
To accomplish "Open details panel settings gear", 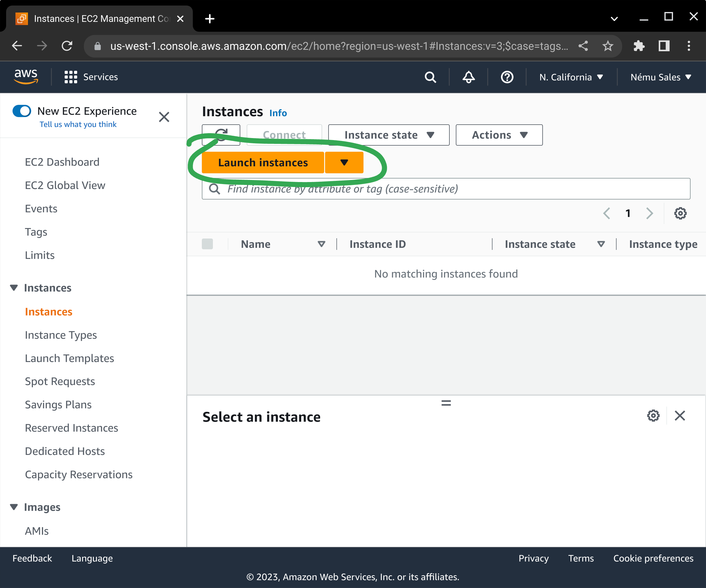I will click(x=653, y=416).
